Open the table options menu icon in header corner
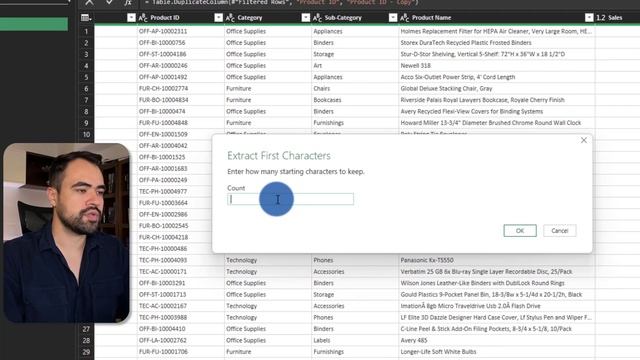Viewport: 640px width, 360px height. tap(86, 18)
